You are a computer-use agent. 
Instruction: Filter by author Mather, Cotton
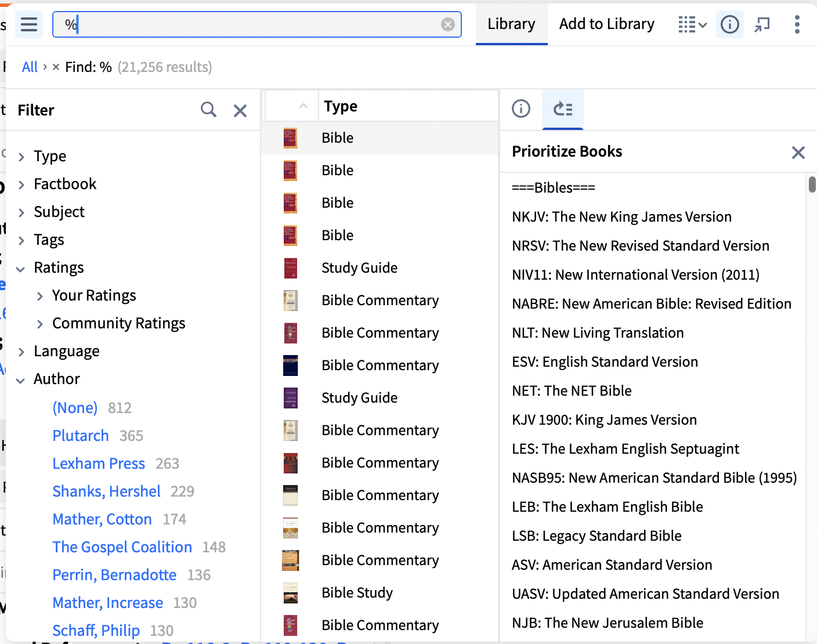pyautogui.click(x=102, y=519)
